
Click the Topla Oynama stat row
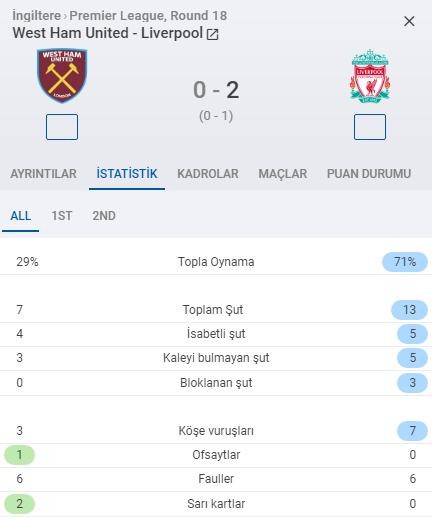(216, 262)
